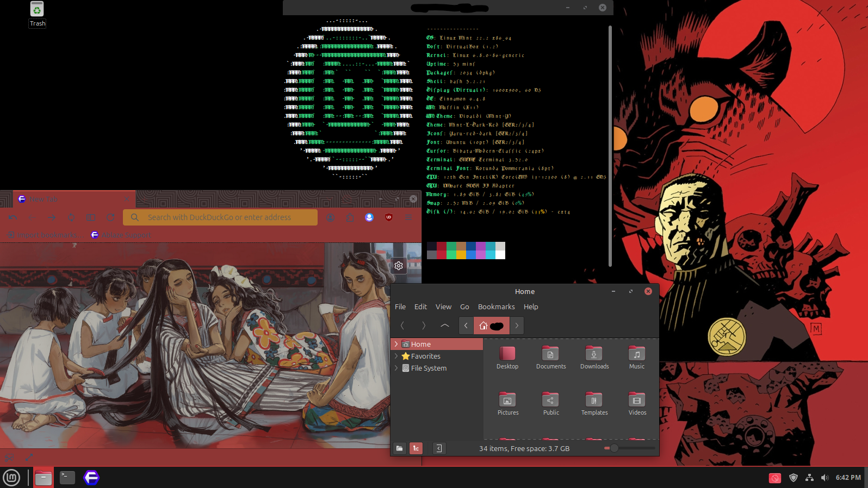Click the file manager taskbar icon

[44, 478]
